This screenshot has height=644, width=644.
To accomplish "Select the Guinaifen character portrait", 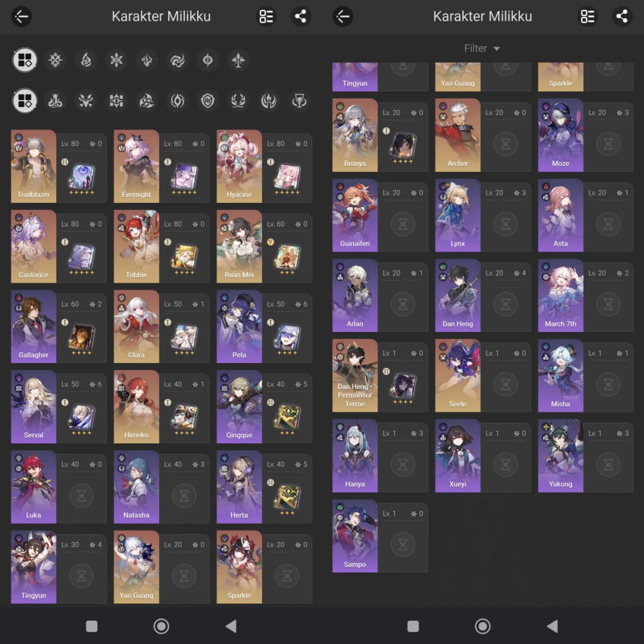I will click(355, 215).
